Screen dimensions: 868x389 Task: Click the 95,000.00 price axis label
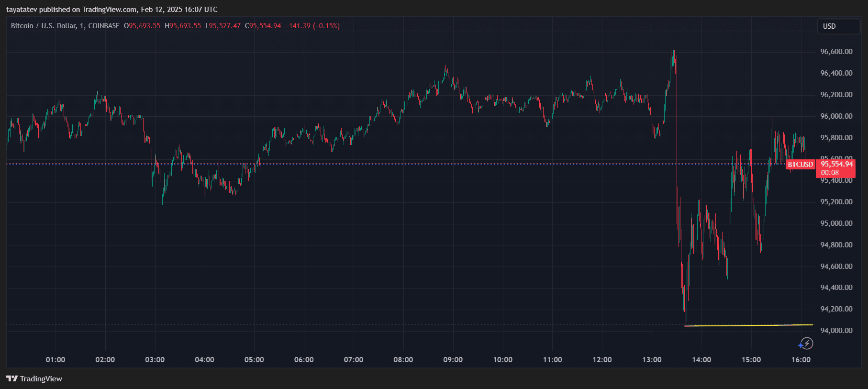click(x=836, y=223)
